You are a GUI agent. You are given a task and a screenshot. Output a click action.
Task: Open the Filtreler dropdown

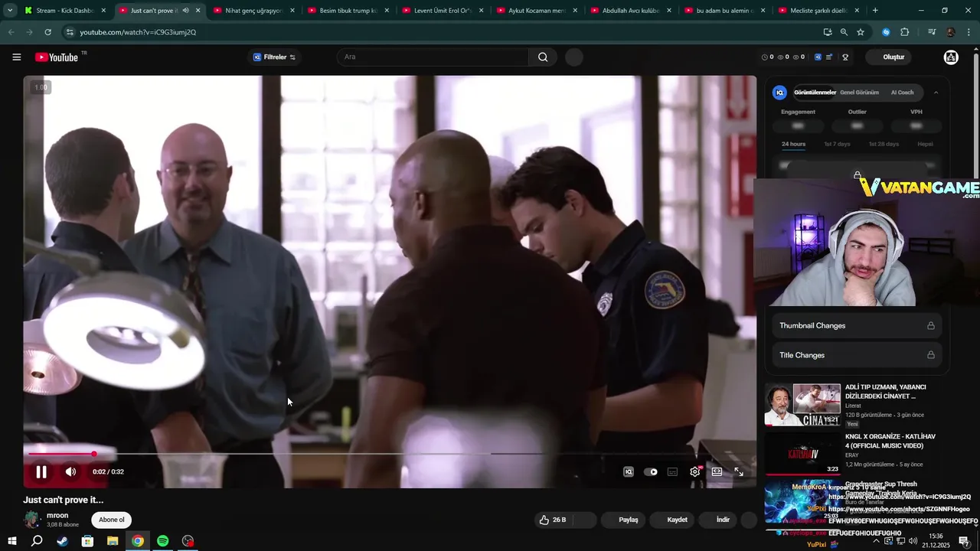[x=274, y=57]
